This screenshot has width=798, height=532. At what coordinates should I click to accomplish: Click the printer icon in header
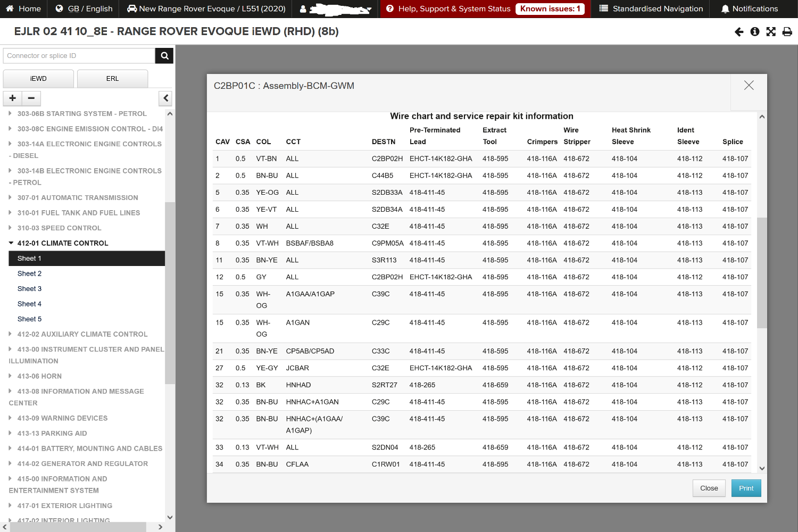click(x=787, y=32)
